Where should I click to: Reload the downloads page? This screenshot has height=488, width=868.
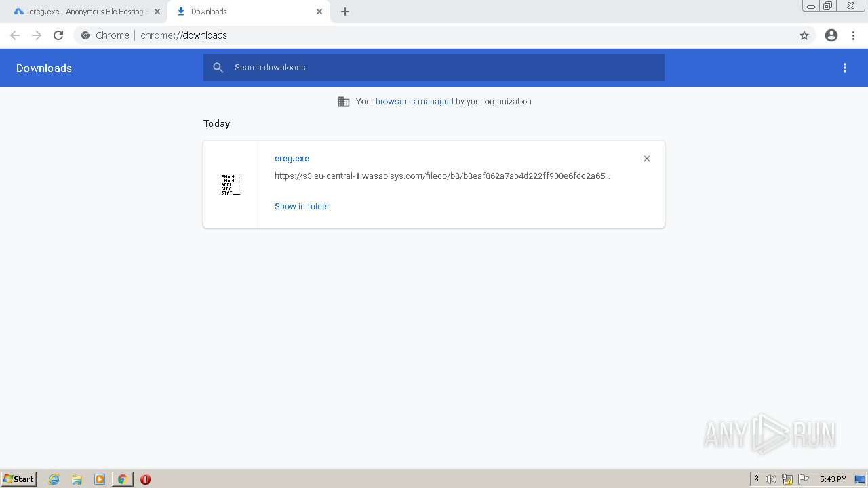click(x=58, y=35)
